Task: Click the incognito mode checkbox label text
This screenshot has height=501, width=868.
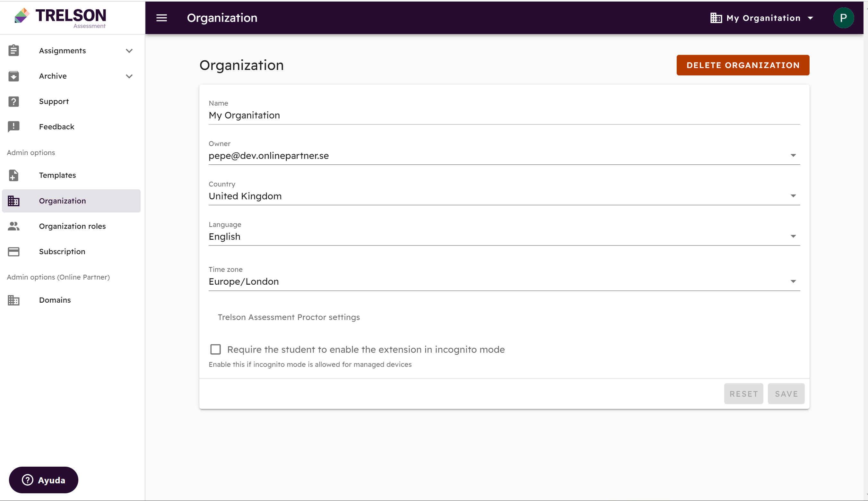Action: coord(366,350)
